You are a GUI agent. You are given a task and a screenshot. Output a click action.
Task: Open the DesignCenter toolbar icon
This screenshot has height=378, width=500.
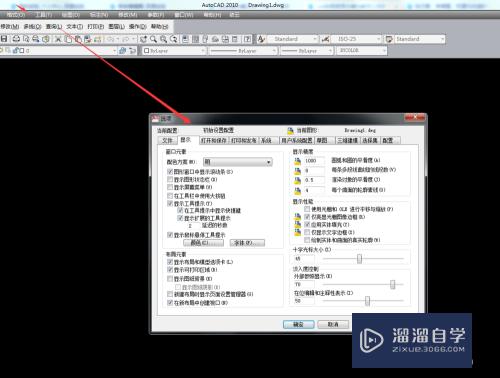click(x=195, y=39)
